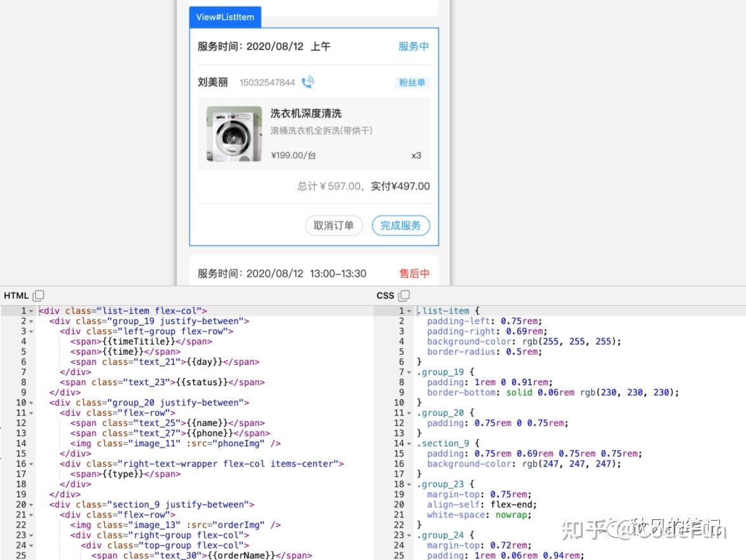746x560 pixels.
Task: Collapse the list-item div fold on HTML line 1
Action: [x=30, y=311]
